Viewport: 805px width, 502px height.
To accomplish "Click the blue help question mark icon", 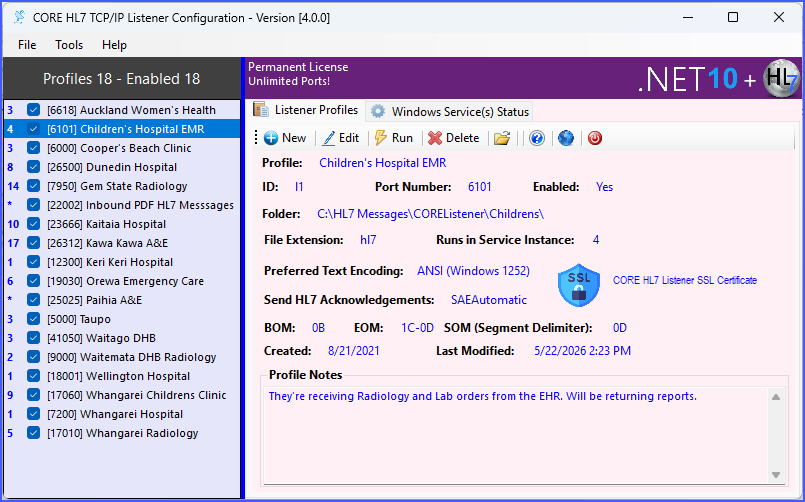I will point(536,138).
